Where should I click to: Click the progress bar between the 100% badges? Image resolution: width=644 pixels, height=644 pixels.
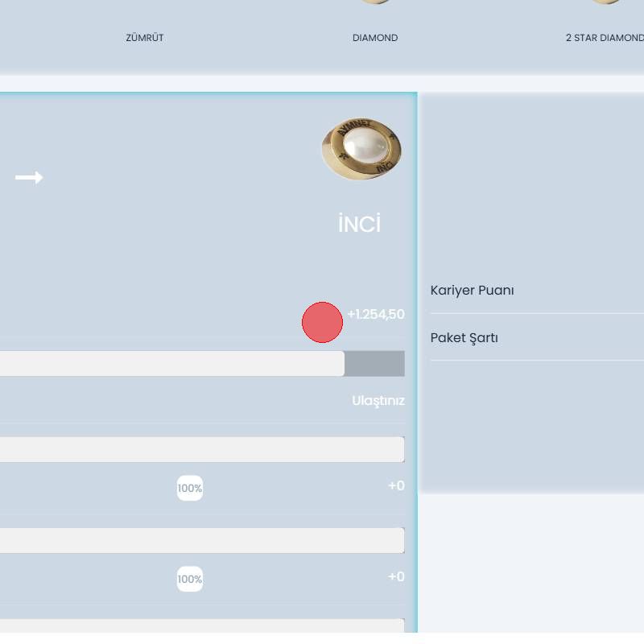coord(201,540)
